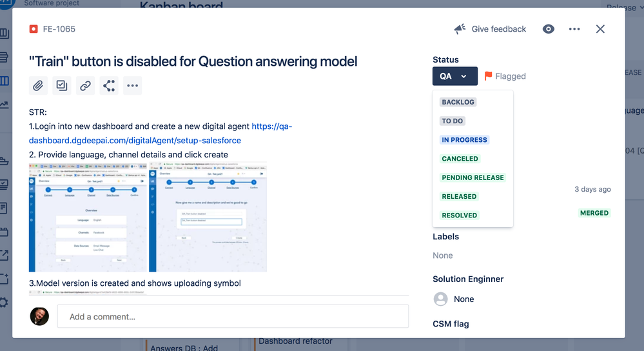Collapse the QA status dropdown
Screen dimensions: 644x351
[x=454, y=76]
